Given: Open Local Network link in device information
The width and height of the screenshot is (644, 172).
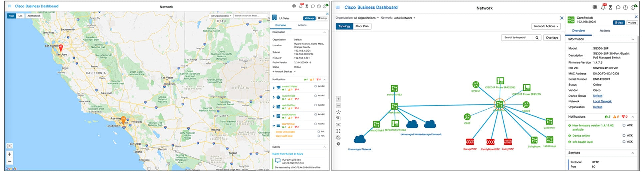Looking at the screenshot, I should (602, 101).
